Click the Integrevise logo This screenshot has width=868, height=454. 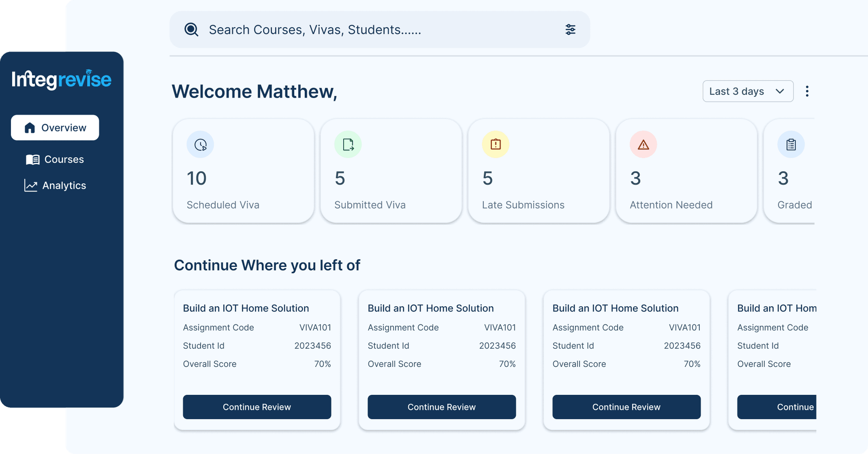point(61,80)
